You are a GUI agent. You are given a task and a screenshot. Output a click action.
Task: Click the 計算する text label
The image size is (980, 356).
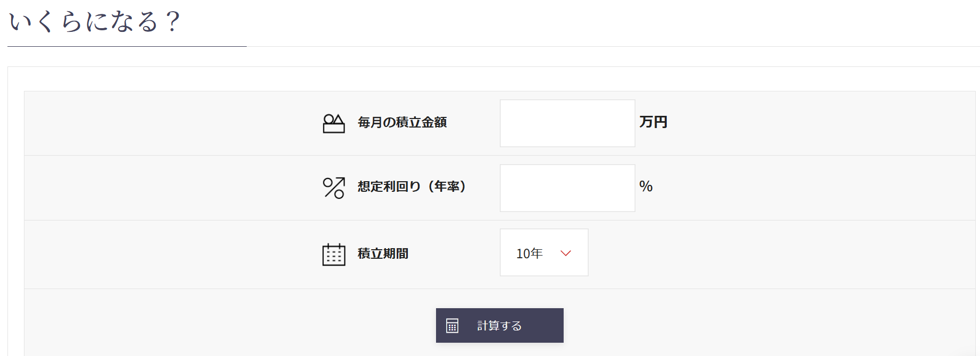tap(499, 326)
